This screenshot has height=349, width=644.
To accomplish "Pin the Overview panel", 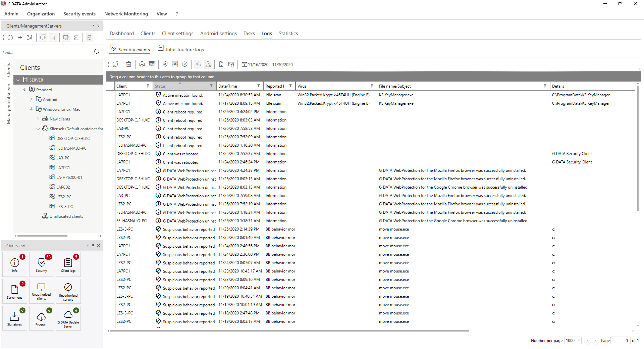I will pyautogui.click(x=93, y=245).
